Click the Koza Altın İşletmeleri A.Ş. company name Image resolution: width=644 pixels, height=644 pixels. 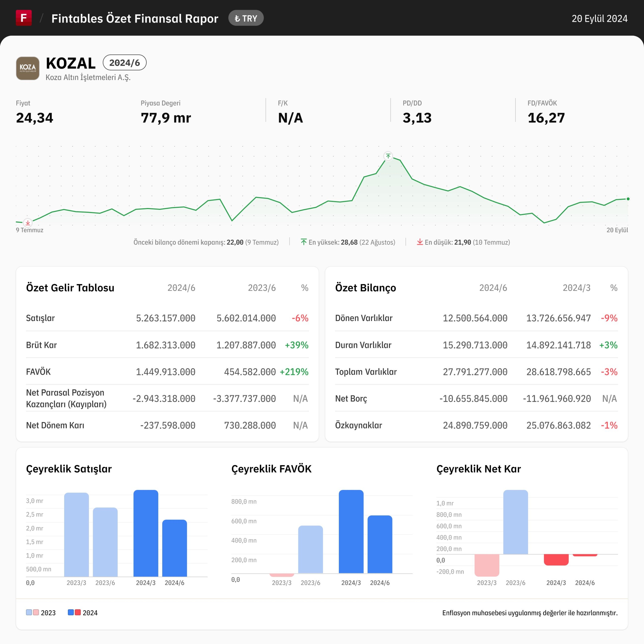[88, 77]
